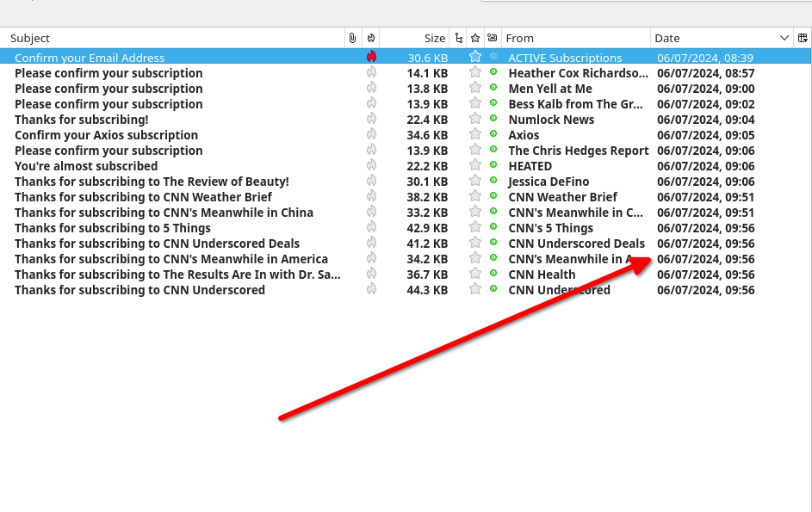Click the red spam flame on ACTIVE Subscriptions row
812x512 pixels.
(371, 57)
